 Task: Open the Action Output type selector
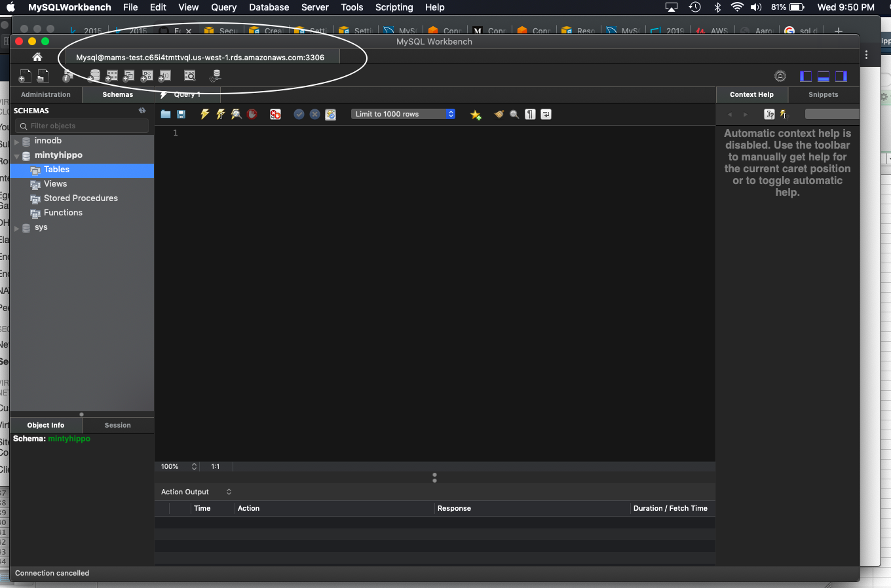(197, 492)
